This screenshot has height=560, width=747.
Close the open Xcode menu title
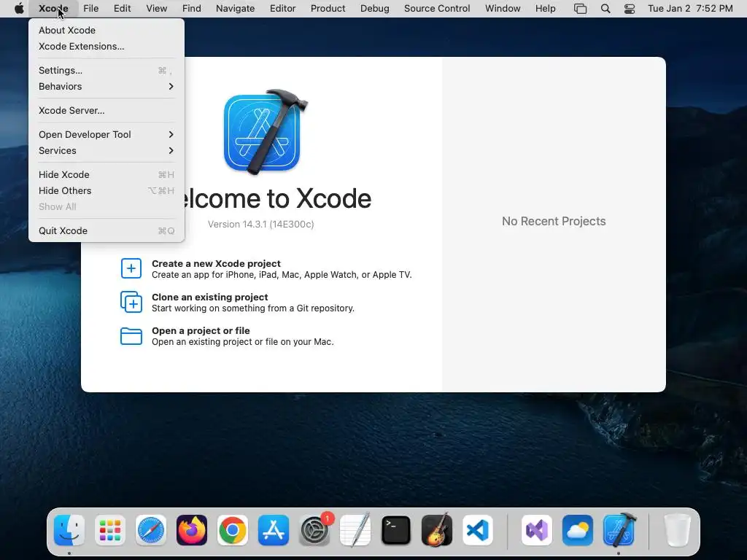53,8
